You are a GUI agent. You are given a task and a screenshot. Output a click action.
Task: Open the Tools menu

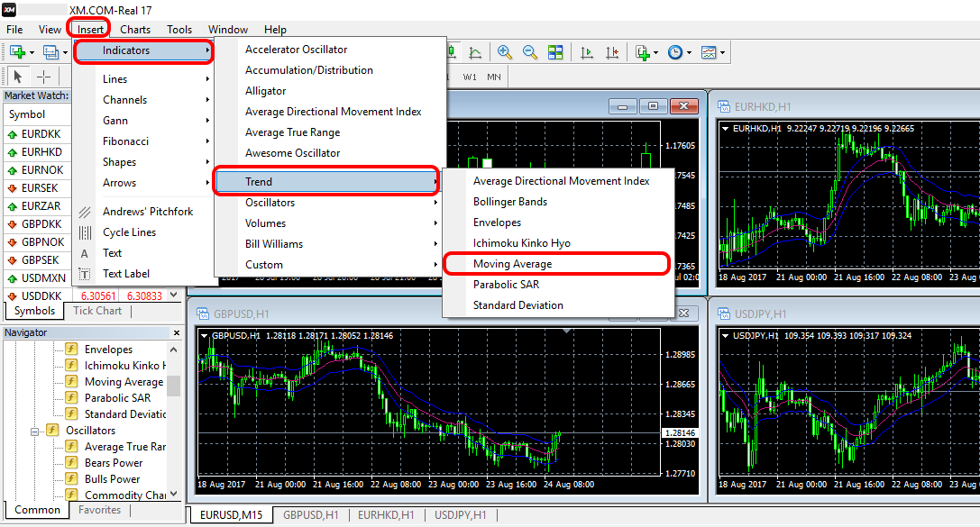click(x=179, y=30)
